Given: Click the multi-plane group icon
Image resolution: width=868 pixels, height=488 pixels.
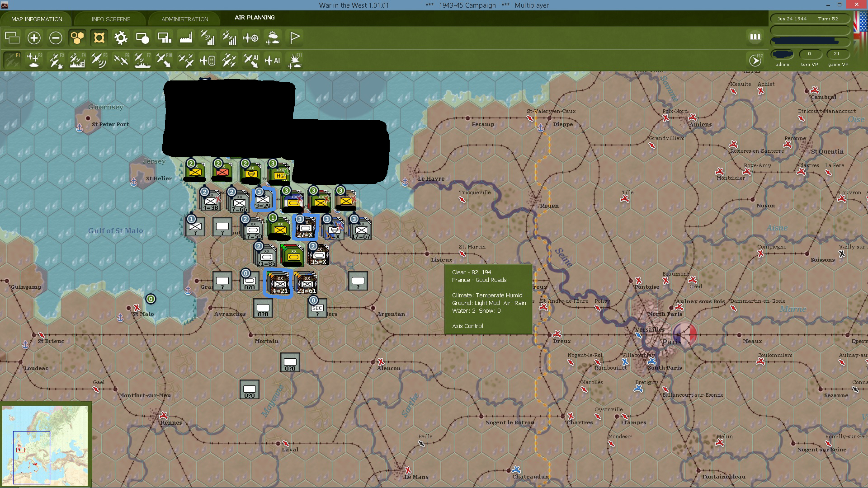Looking at the screenshot, I should click(x=229, y=60).
